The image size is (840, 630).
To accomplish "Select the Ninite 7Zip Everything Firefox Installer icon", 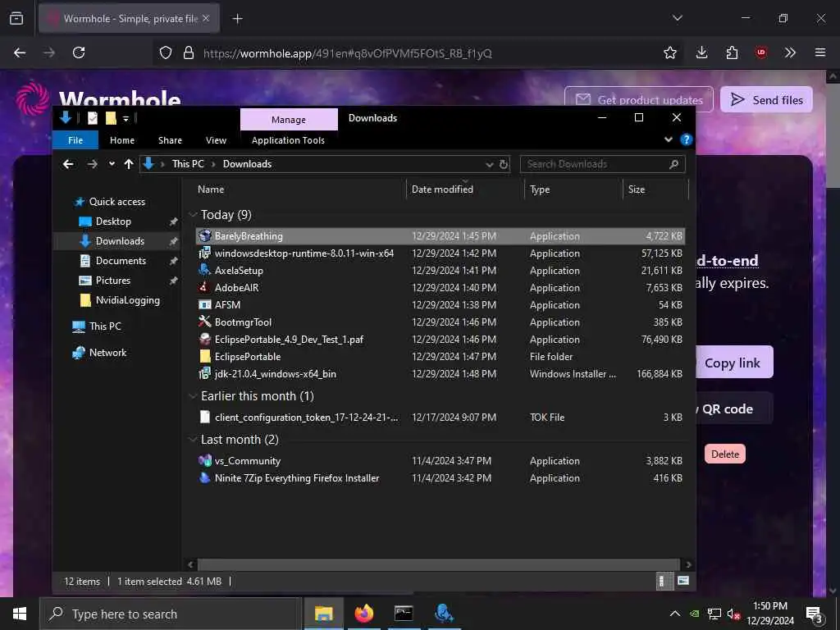I will click(204, 478).
